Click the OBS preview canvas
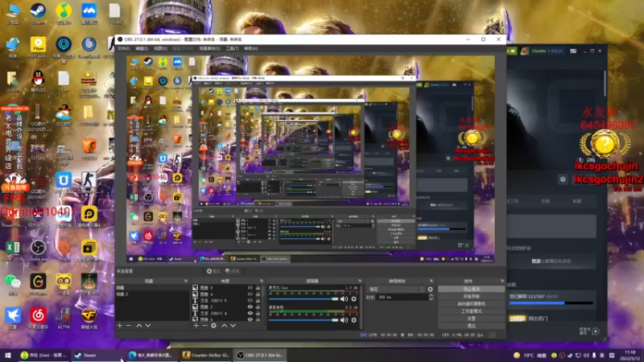 point(311,158)
